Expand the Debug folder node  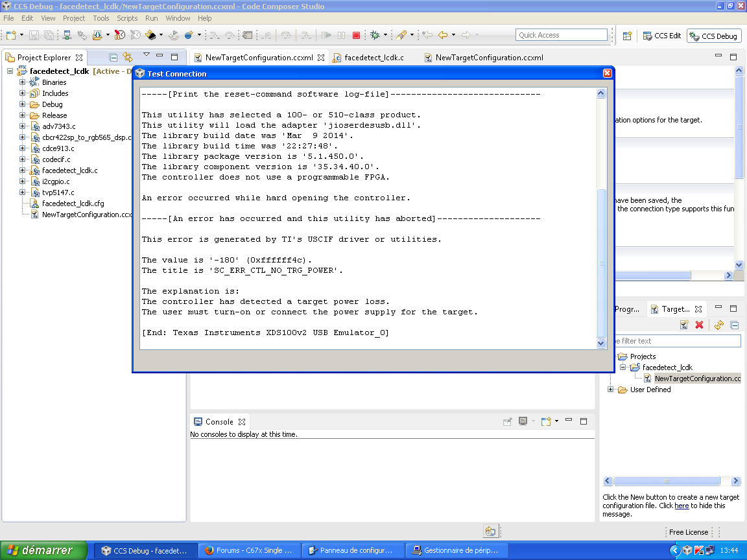(x=23, y=104)
